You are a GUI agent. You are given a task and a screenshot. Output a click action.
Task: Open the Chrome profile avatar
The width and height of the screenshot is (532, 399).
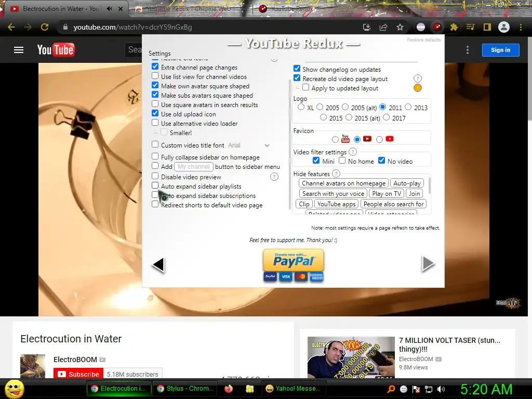504,27
